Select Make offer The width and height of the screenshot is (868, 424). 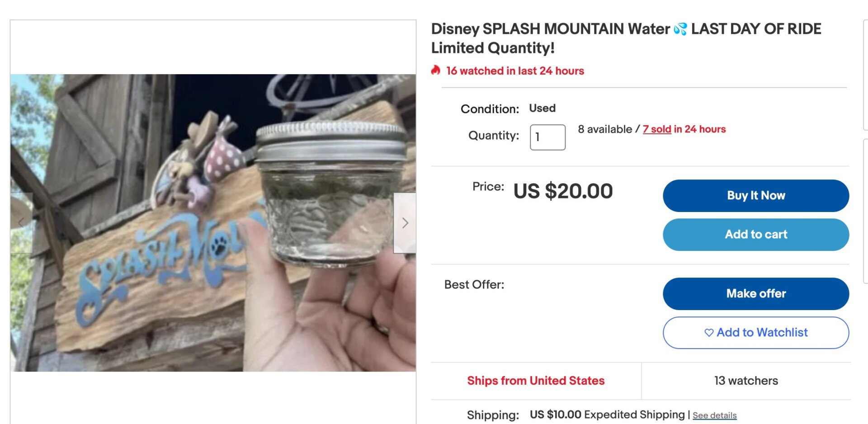755,293
